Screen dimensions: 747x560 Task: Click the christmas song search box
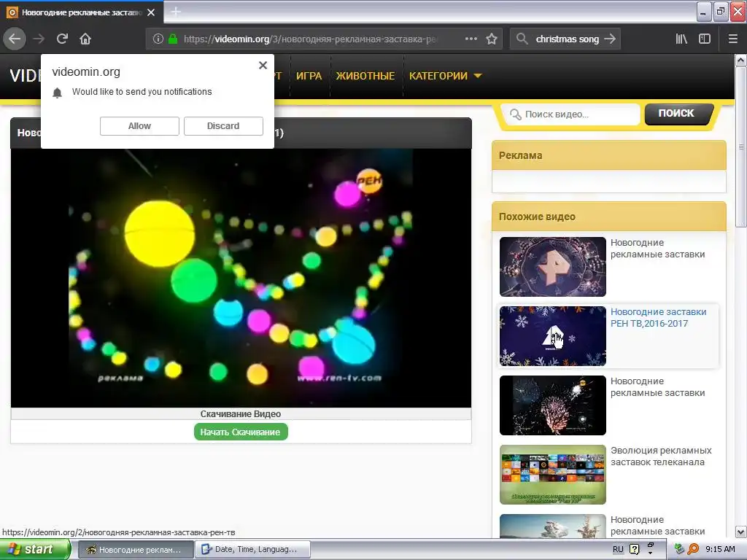coord(567,39)
